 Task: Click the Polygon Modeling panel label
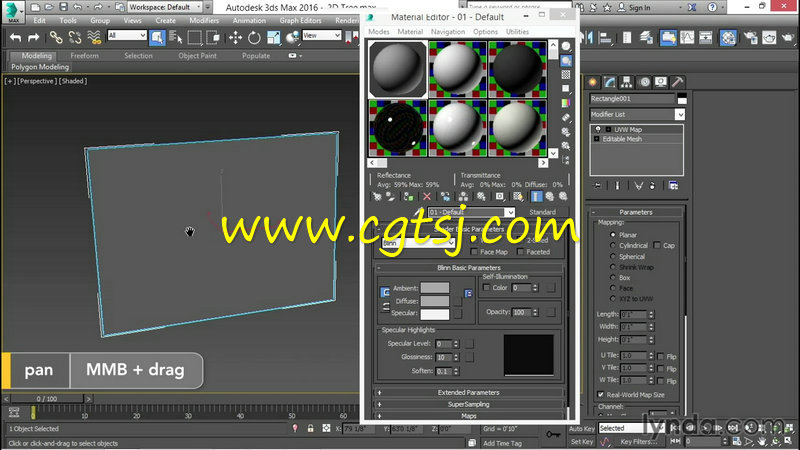(40, 67)
